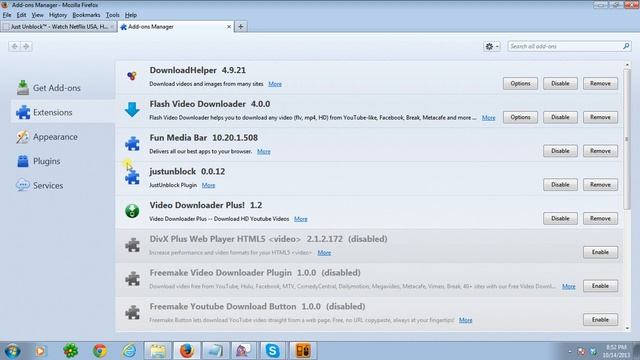Click the justunblock puzzle piece icon
640x360 pixels.
click(x=132, y=178)
